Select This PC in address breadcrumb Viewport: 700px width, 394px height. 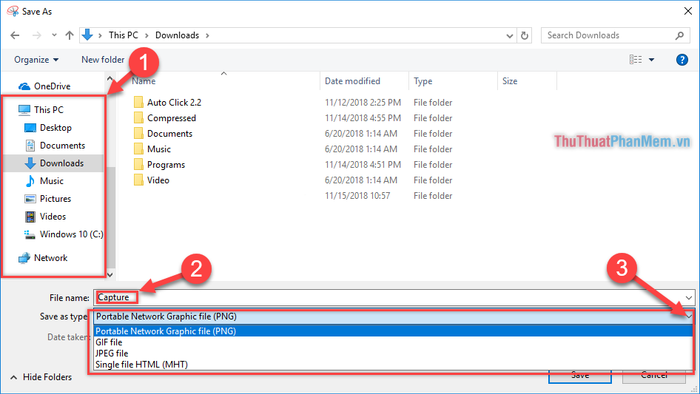[123, 35]
